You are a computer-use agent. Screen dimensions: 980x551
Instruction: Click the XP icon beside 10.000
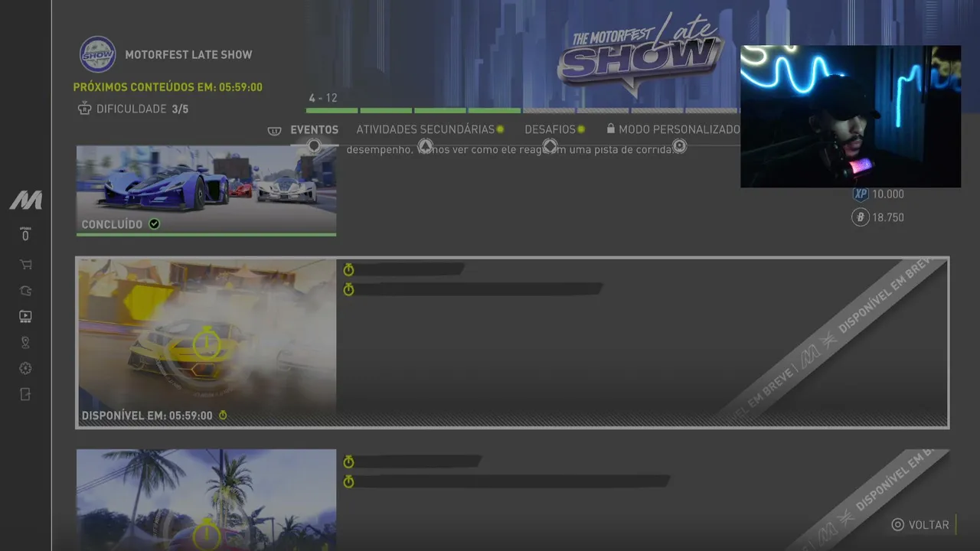pos(860,194)
